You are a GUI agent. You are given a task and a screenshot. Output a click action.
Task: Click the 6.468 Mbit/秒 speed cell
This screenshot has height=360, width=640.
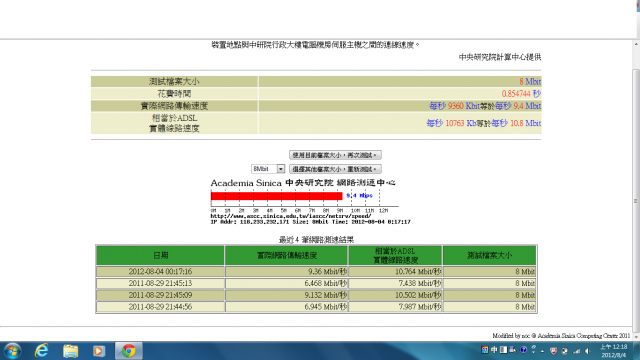point(287,283)
